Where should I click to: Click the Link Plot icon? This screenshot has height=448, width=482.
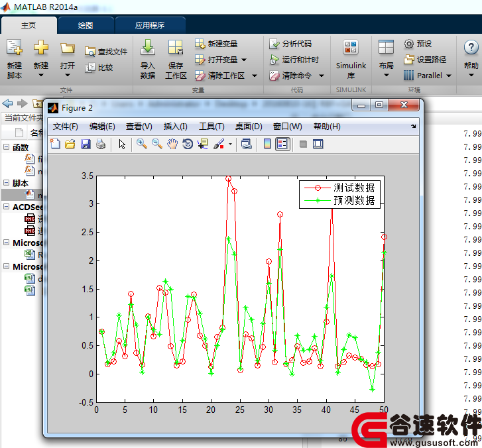pyautogui.click(x=246, y=144)
